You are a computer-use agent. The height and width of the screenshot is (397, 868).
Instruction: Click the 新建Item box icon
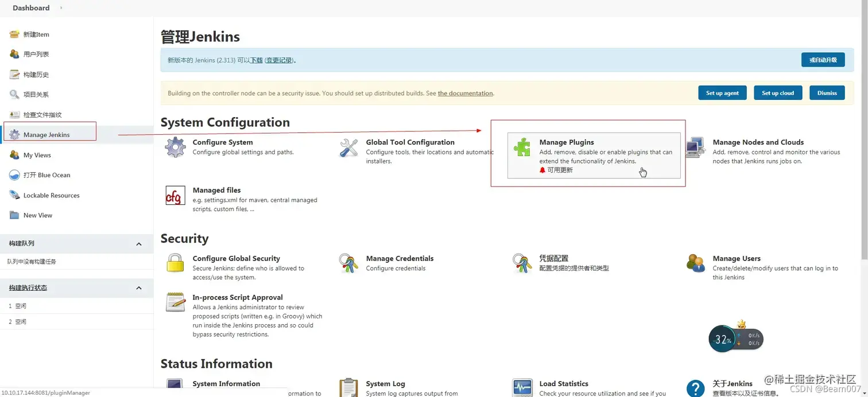point(14,34)
